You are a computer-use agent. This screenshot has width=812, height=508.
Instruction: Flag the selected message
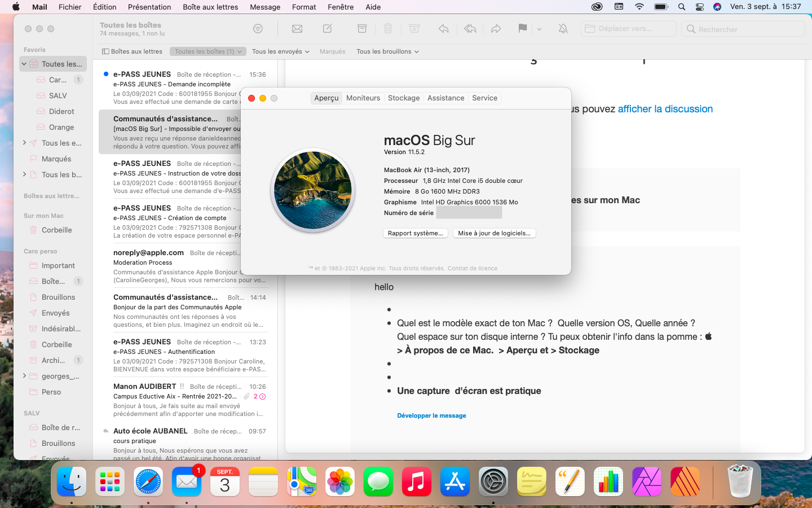522,29
